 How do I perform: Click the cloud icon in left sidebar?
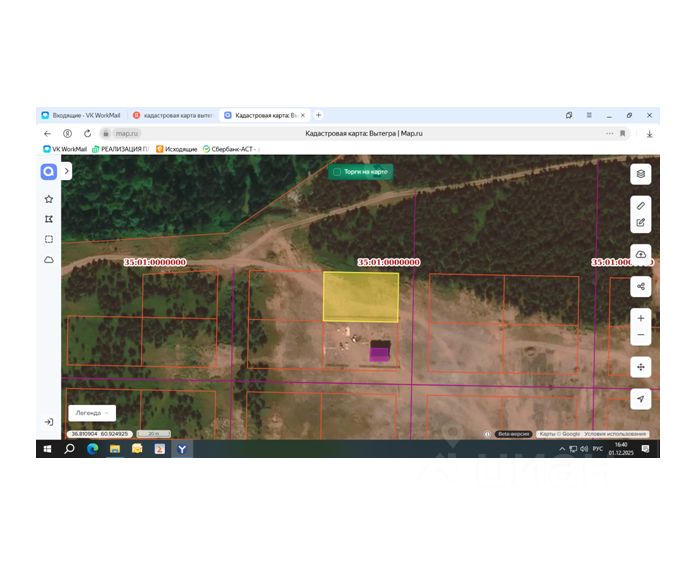point(49,260)
